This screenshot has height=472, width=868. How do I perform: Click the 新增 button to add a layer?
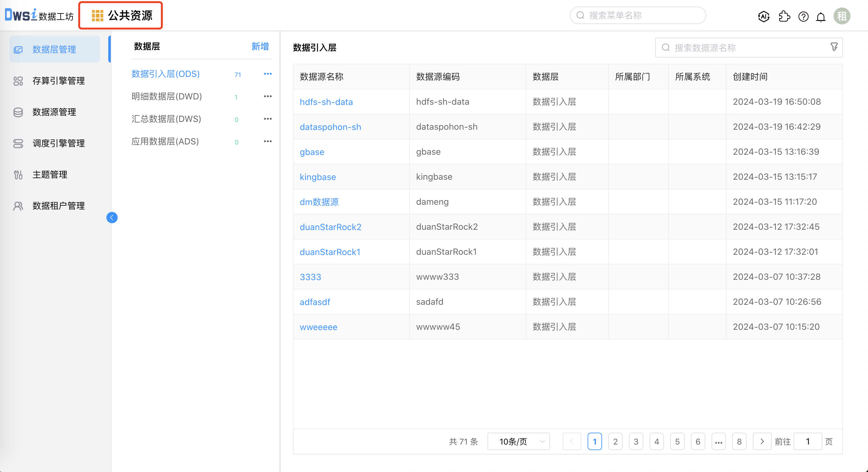pos(259,47)
